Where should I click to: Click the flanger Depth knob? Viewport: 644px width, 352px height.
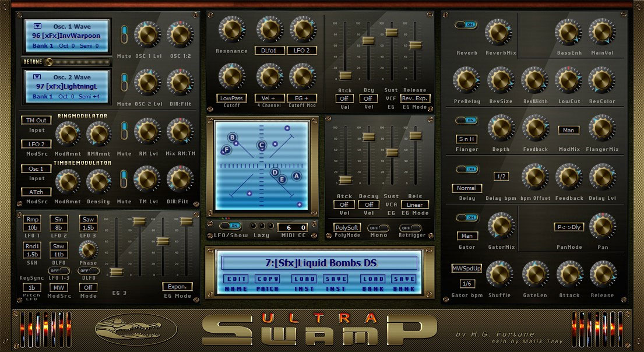tap(501, 128)
